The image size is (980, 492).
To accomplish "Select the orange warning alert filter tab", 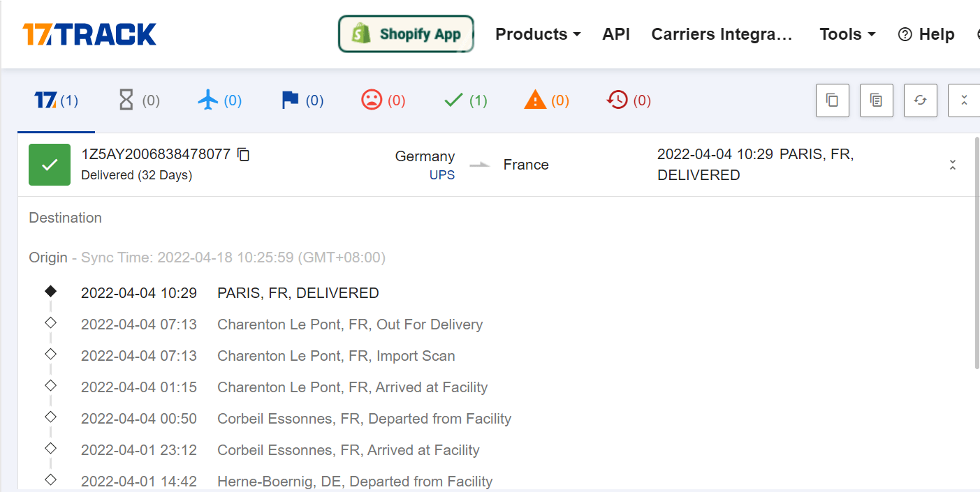I will [546, 100].
